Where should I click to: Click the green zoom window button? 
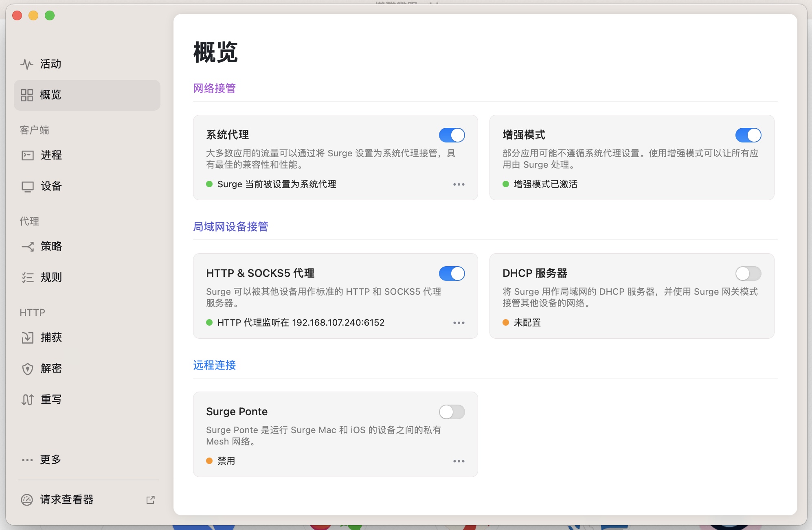pyautogui.click(x=50, y=15)
